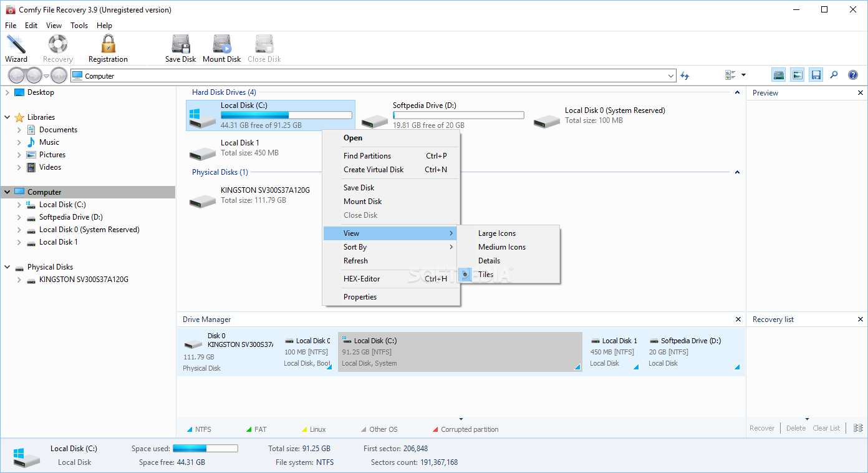Collapse the Hard Disk Drives group
The height and width of the screenshot is (473, 868).
click(737, 92)
